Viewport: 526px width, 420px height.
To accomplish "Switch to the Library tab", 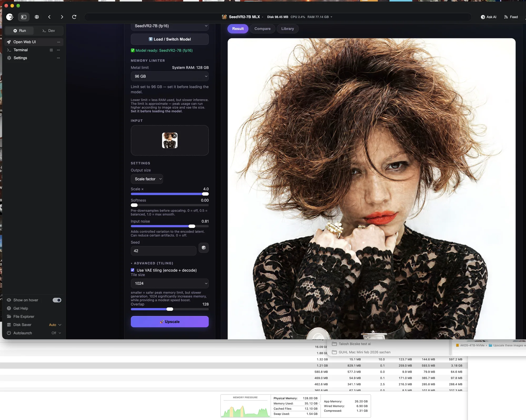I will tap(287, 29).
